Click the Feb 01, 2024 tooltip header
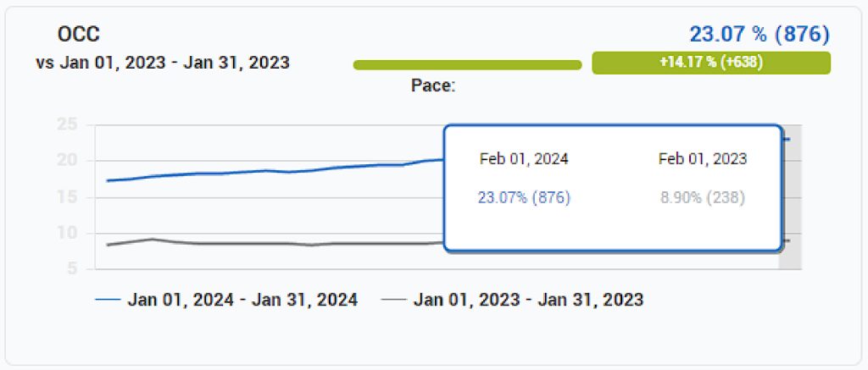The height and width of the screenshot is (370, 868). coord(524,159)
